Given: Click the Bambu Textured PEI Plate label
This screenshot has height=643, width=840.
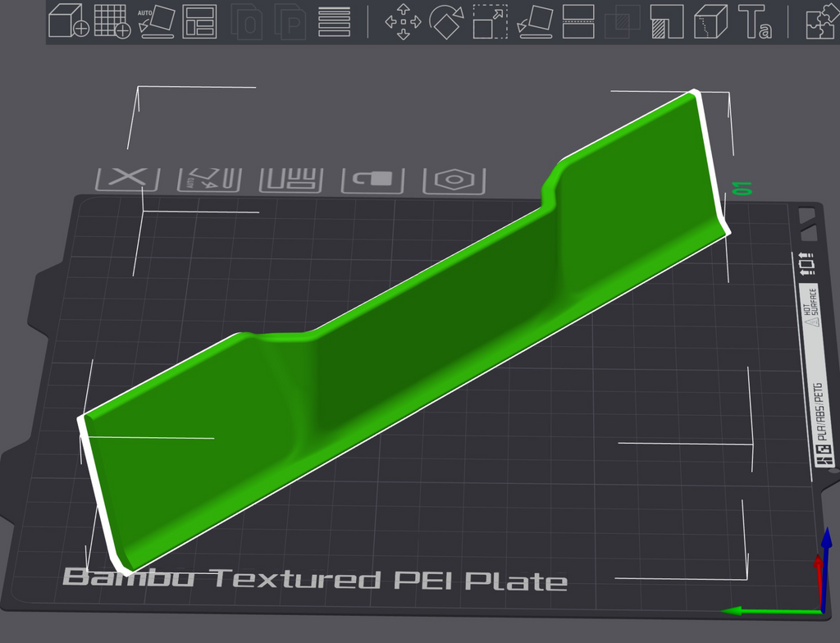Looking at the screenshot, I should pos(315,580).
